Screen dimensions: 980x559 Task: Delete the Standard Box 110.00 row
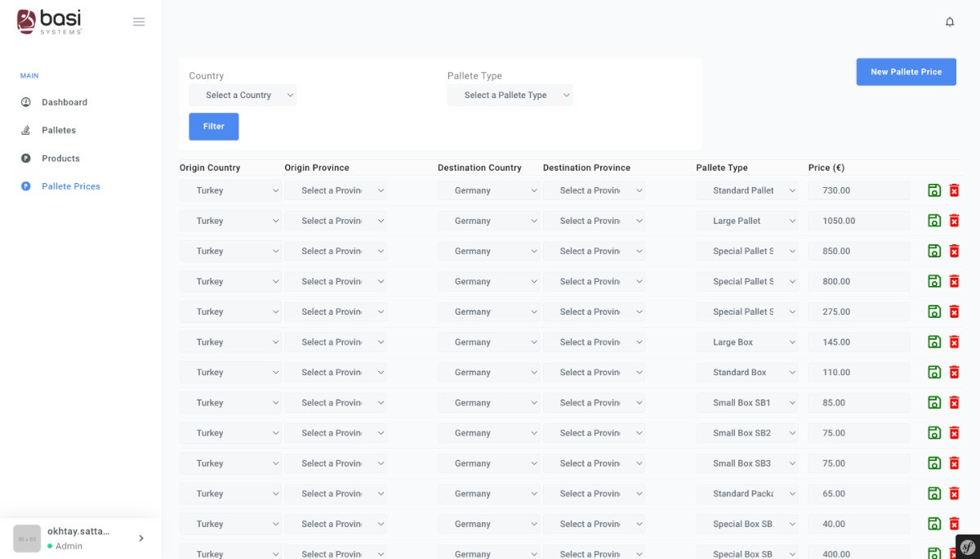pos(954,373)
